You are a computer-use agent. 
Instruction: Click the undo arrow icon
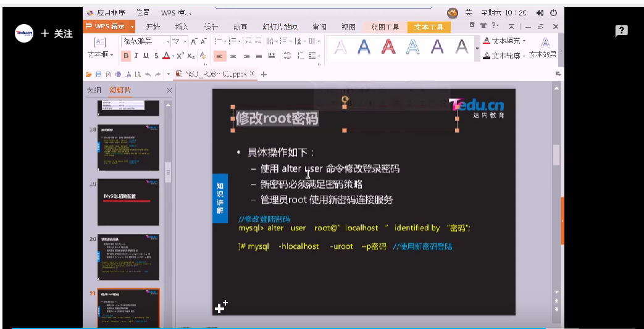tap(148, 74)
